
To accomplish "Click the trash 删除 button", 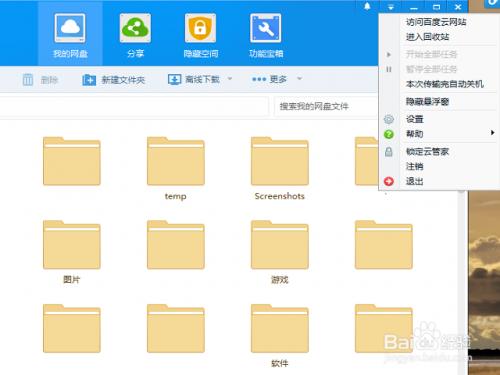I will [x=40, y=80].
